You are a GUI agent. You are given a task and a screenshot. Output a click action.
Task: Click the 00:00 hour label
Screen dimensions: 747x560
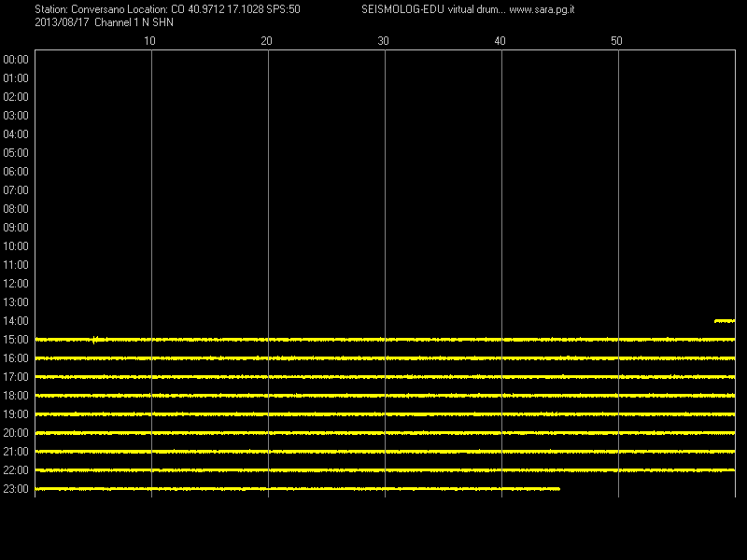coord(16,60)
